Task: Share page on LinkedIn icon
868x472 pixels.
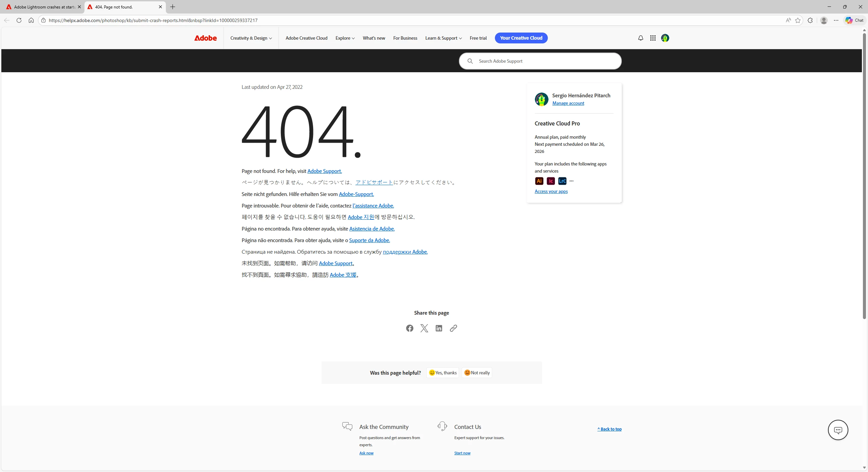Action: pos(439,328)
